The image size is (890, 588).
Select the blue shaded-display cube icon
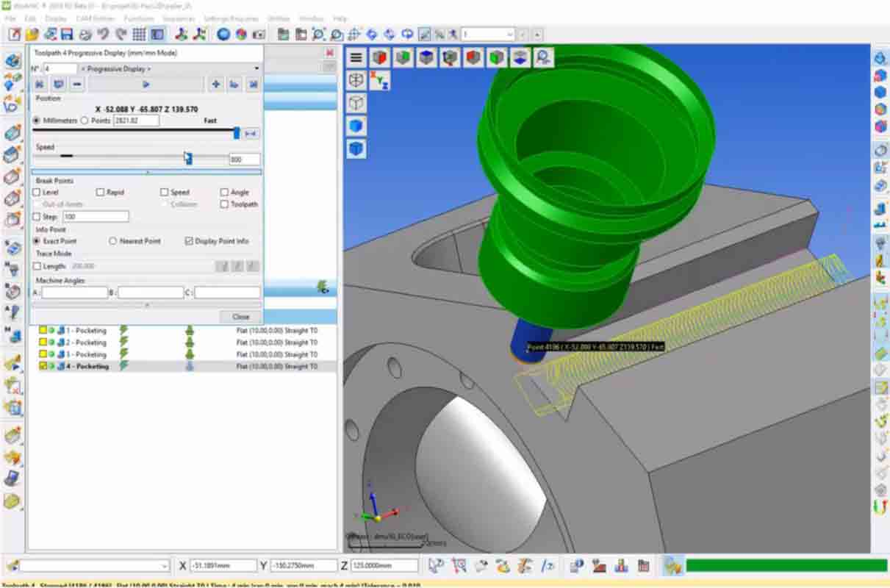[x=356, y=125]
